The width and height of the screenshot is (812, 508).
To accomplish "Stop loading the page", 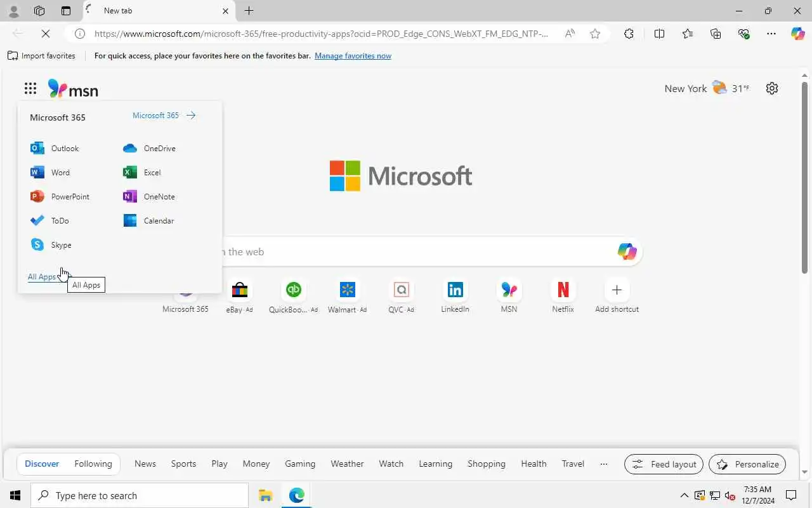I will [46, 34].
